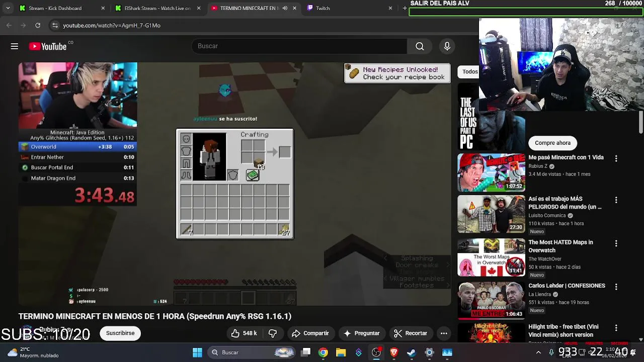This screenshot has width=644, height=362.
Task: Subscribe with the Suscribirse button
Action: coord(120,333)
